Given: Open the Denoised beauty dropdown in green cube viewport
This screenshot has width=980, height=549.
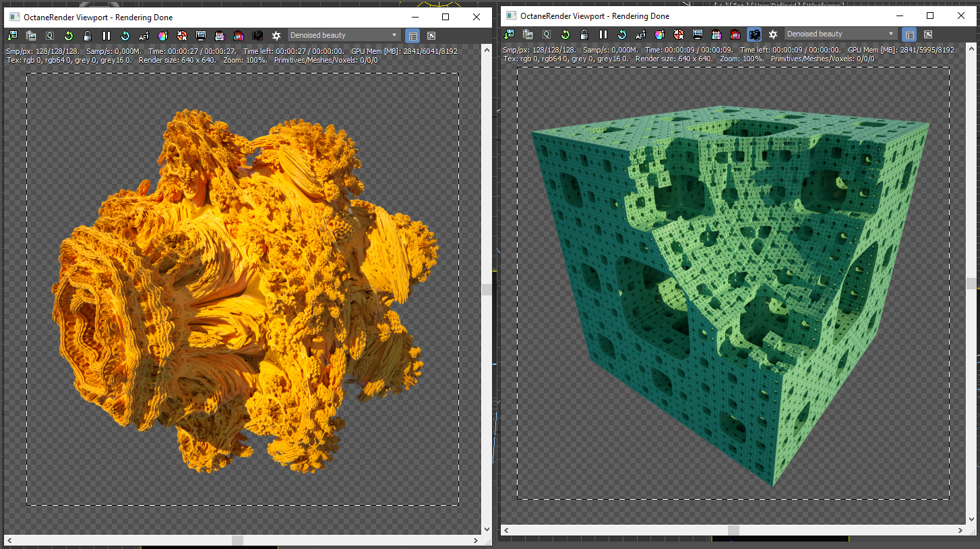Looking at the screenshot, I should tap(841, 34).
